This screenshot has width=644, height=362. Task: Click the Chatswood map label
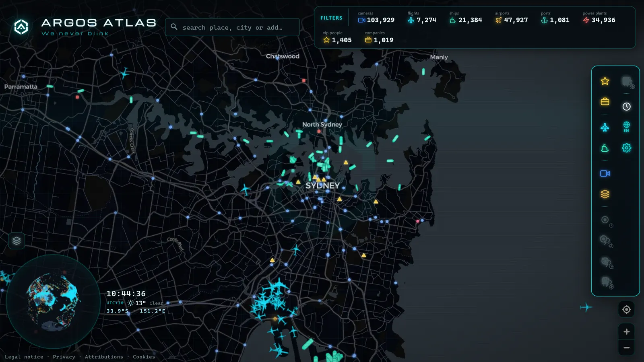tap(283, 56)
